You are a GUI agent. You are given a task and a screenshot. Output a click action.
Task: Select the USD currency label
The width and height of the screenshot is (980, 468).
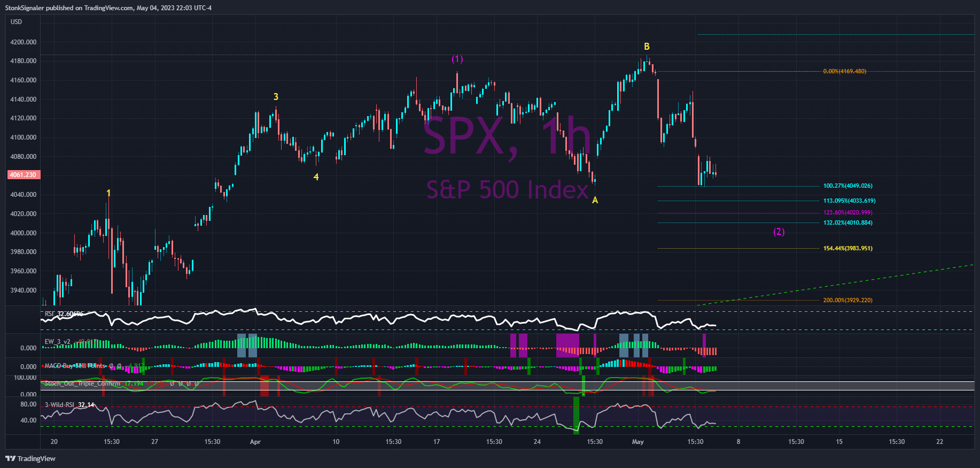click(x=17, y=22)
